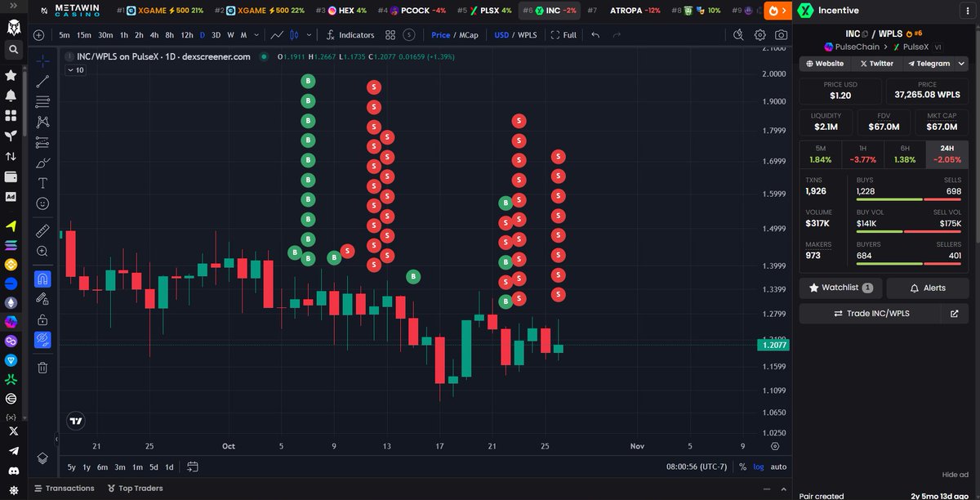Open portfolio wallet icon in sidebar

11,176
